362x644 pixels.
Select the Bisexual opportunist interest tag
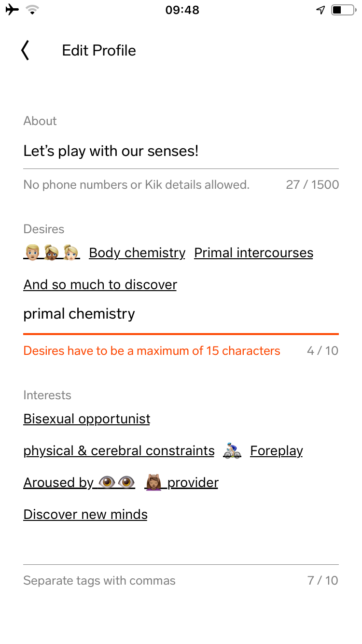[x=87, y=419]
